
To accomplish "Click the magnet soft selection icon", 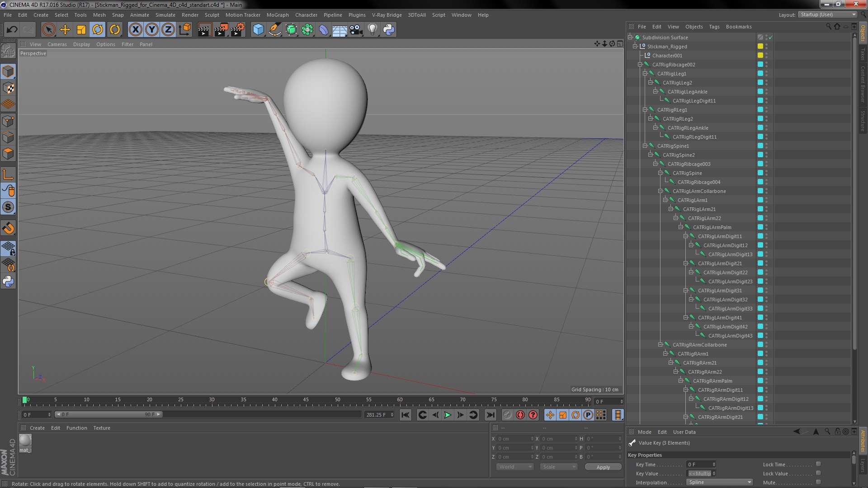I will [x=8, y=228].
